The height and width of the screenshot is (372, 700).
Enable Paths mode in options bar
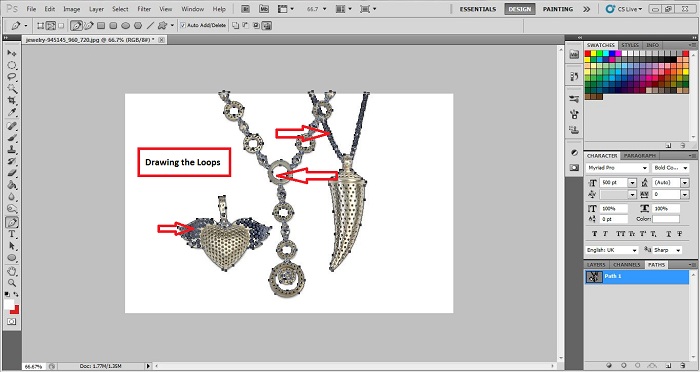pyautogui.click(x=50, y=25)
